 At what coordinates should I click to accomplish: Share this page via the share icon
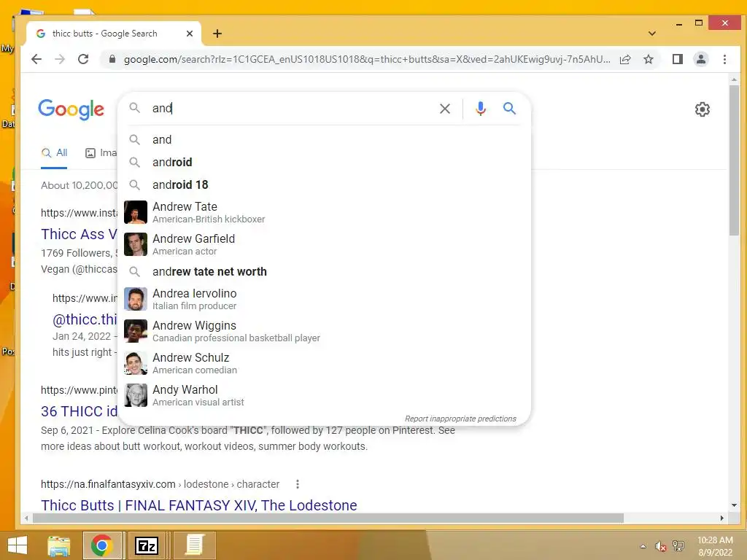pyautogui.click(x=625, y=59)
